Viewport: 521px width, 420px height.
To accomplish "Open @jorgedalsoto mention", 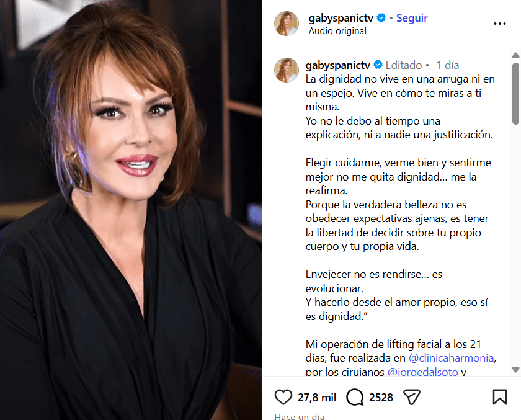I will 422,372.
